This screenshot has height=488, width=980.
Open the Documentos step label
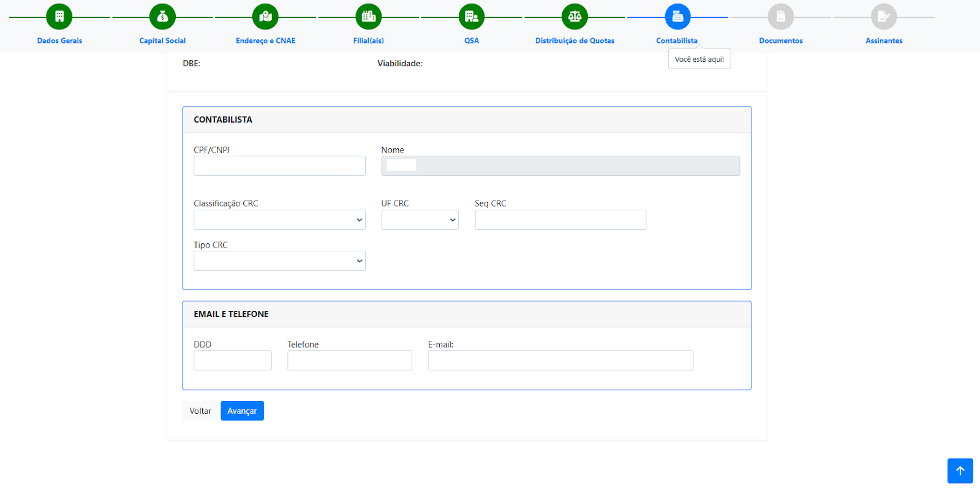click(x=781, y=40)
